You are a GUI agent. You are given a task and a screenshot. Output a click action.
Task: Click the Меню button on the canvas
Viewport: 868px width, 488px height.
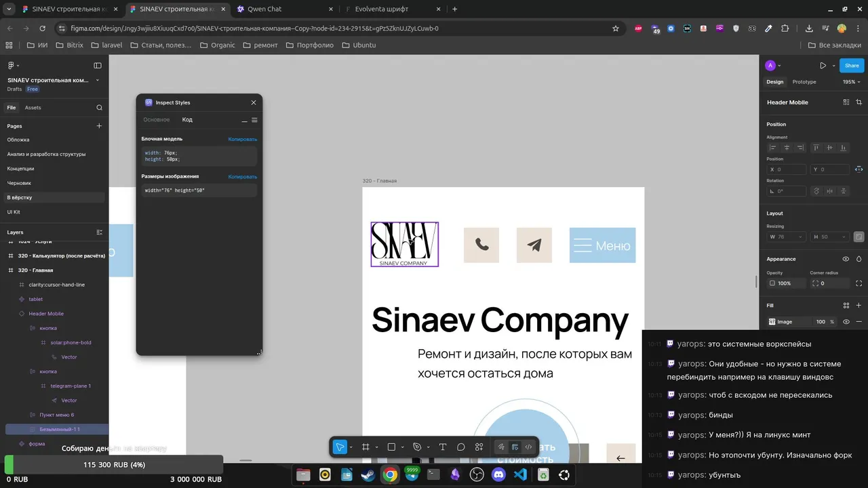(602, 245)
